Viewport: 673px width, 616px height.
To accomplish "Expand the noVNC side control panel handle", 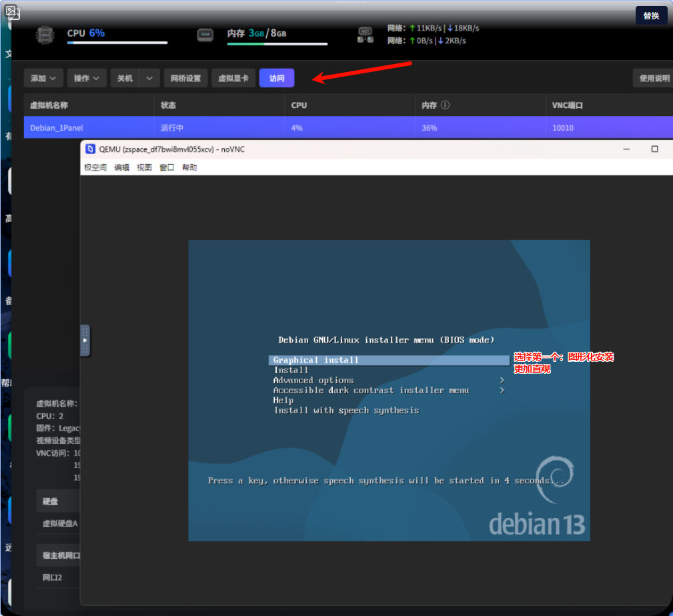I will click(x=85, y=340).
